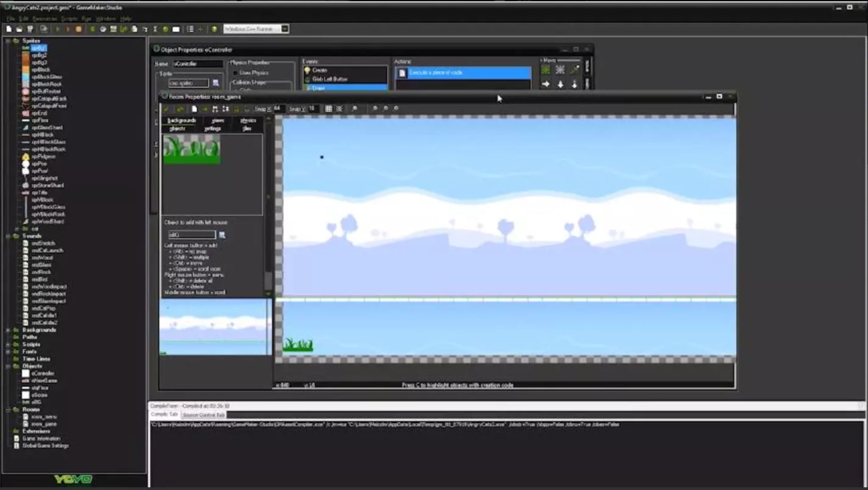The image size is (868, 490).
Task: Click the grass object thumbnail preview
Action: (192, 149)
